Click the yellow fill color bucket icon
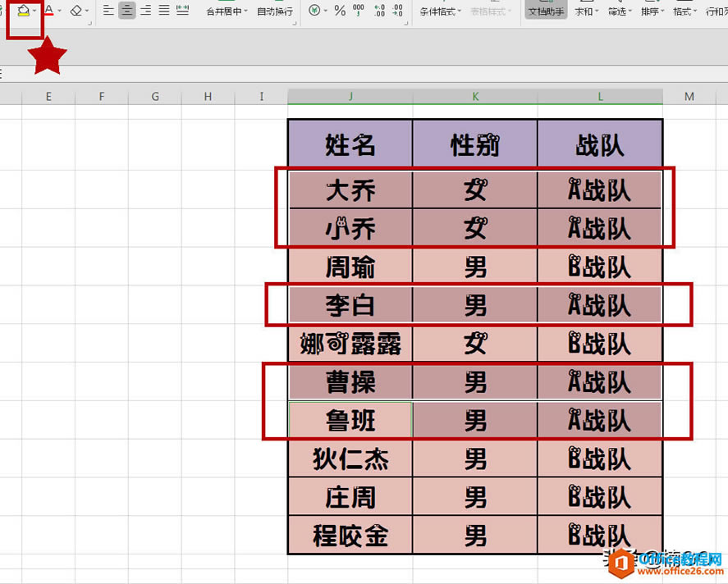Image resolution: width=728 pixels, height=584 pixels. pos(23,10)
